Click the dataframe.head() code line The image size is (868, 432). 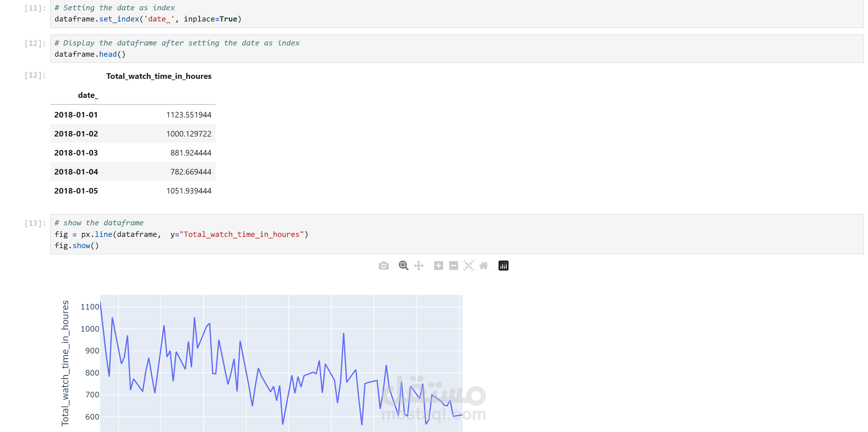[90, 54]
